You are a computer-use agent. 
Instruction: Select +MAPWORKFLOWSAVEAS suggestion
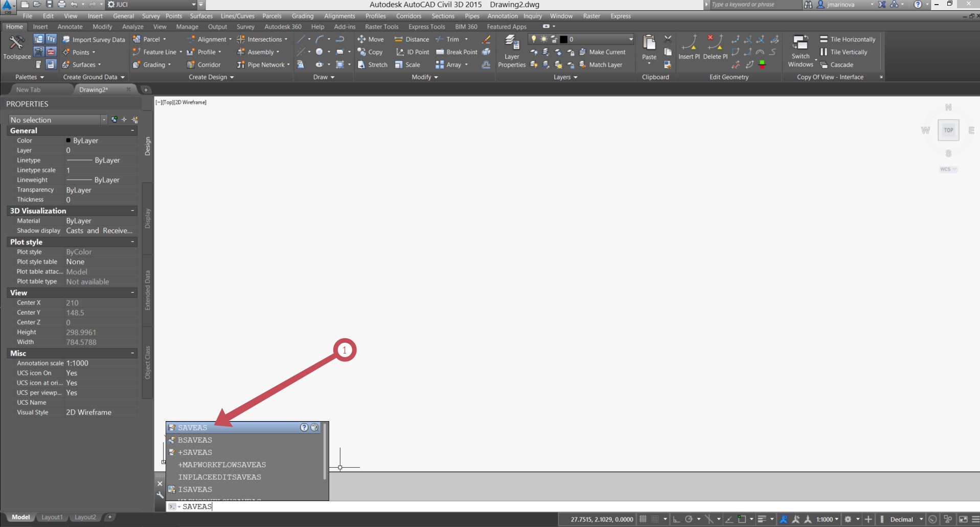(244, 465)
